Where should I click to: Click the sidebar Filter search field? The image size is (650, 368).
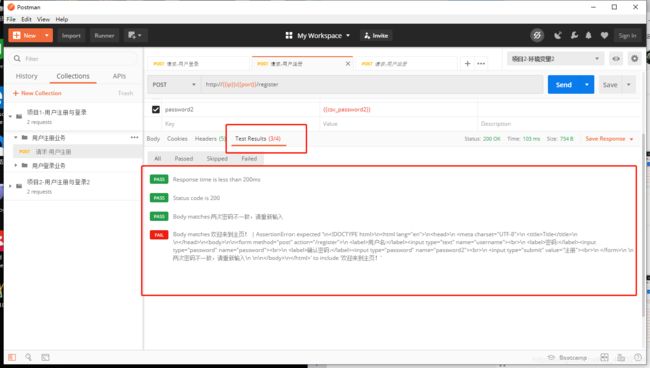(x=75, y=59)
